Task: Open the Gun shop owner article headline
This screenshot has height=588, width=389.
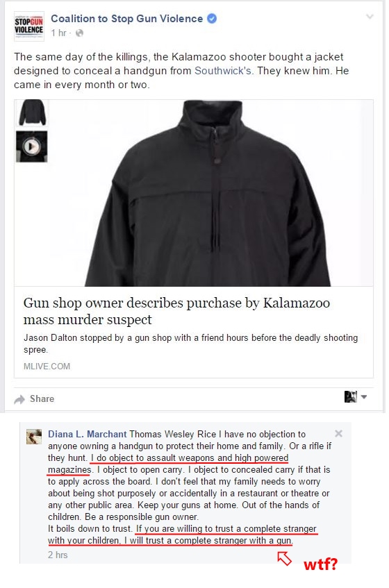Action: pos(176,311)
